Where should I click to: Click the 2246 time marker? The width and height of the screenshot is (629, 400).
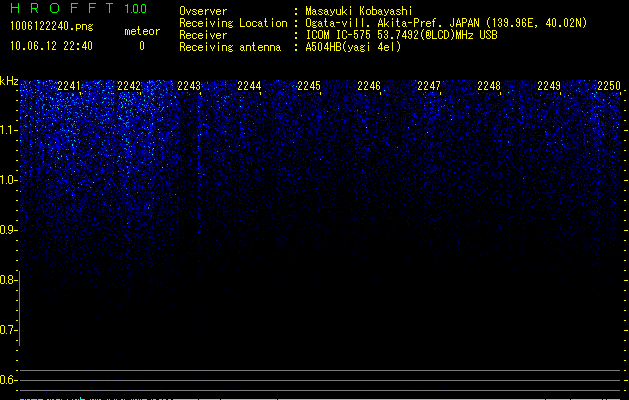[x=369, y=86]
